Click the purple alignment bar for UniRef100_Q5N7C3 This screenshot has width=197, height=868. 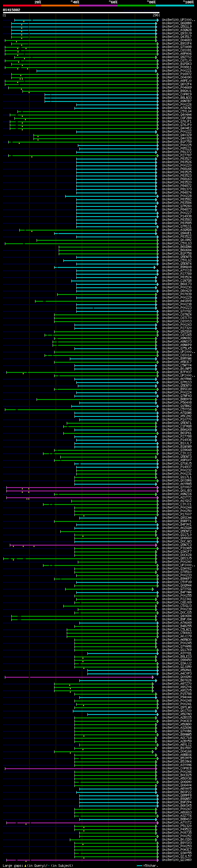click(83, 545)
